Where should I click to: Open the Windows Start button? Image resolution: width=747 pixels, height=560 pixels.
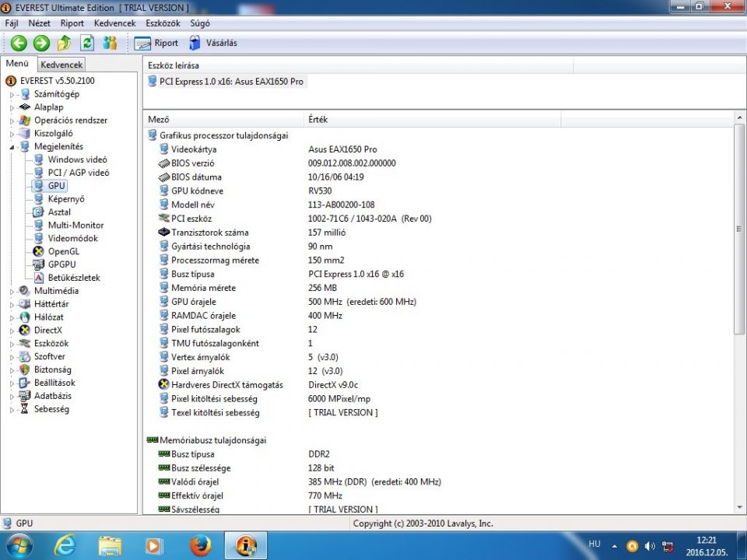19,546
